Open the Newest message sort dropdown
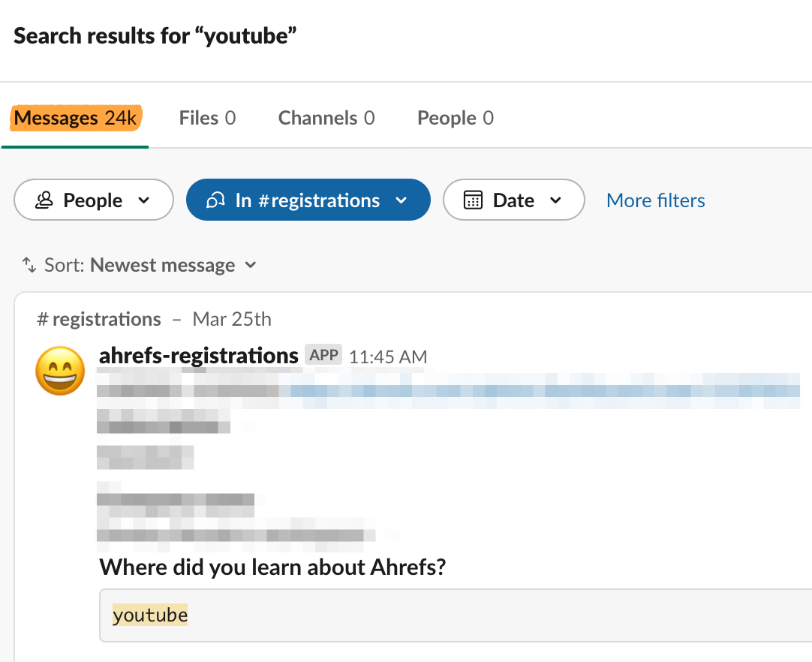The width and height of the screenshot is (812, 662). click(173, 265)
